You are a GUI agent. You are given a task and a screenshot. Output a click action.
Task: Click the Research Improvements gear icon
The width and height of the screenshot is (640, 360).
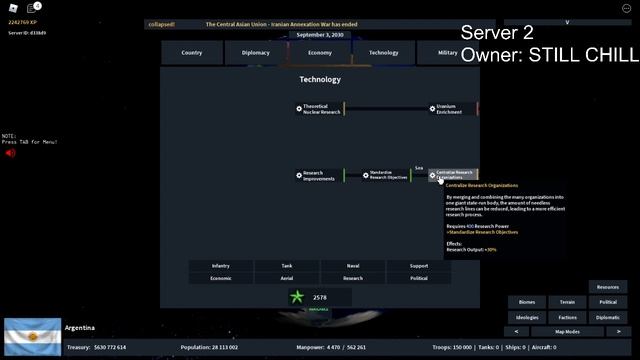tap(299, 176)
